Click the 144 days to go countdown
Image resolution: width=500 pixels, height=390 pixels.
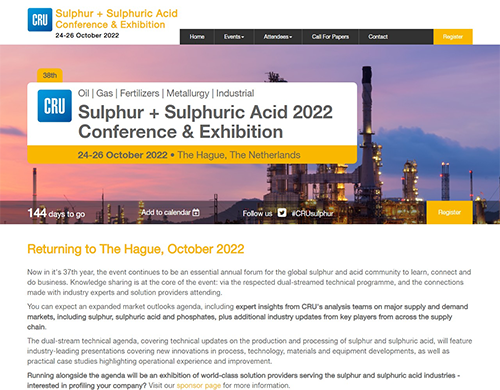[56, 213]
